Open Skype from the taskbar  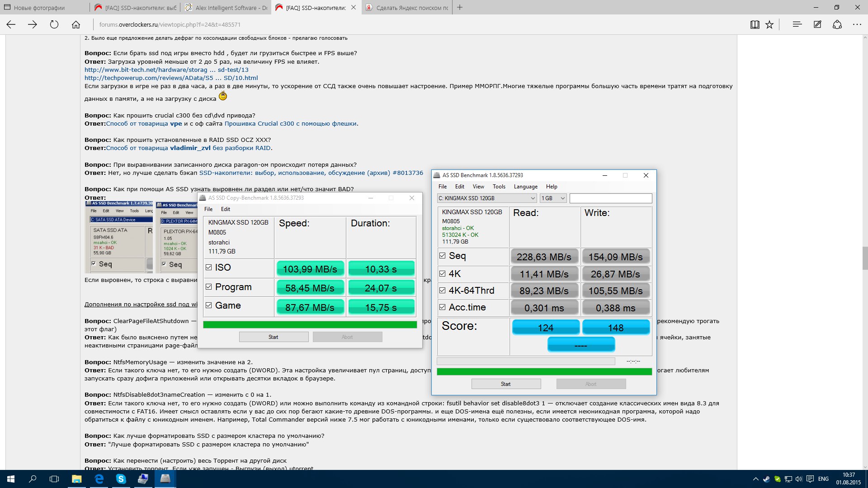121,479
